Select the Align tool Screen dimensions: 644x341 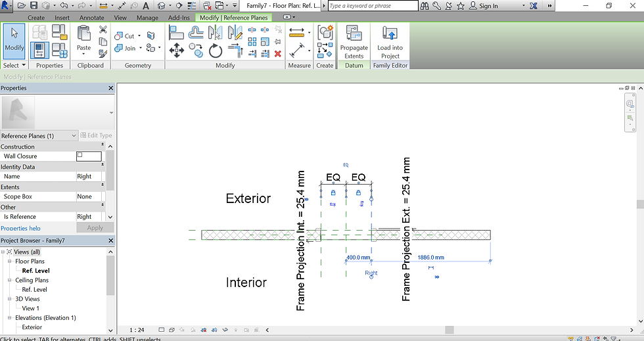176,32
